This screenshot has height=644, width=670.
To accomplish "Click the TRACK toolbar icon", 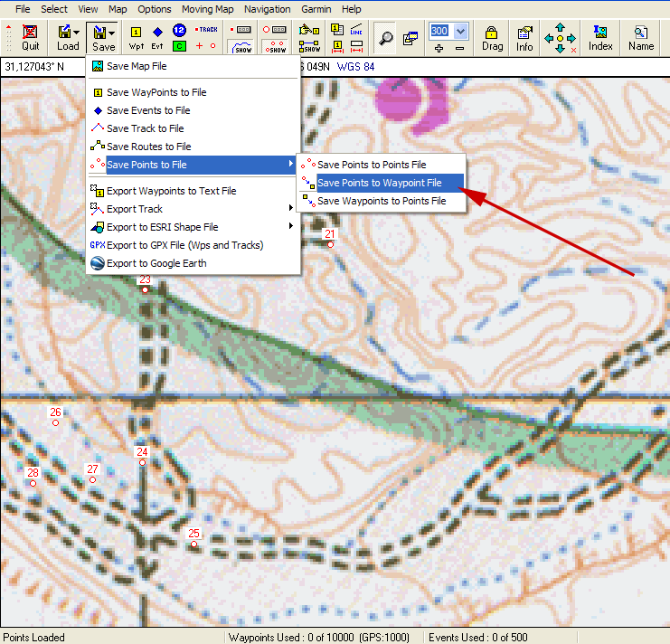I will coord(206,30).
